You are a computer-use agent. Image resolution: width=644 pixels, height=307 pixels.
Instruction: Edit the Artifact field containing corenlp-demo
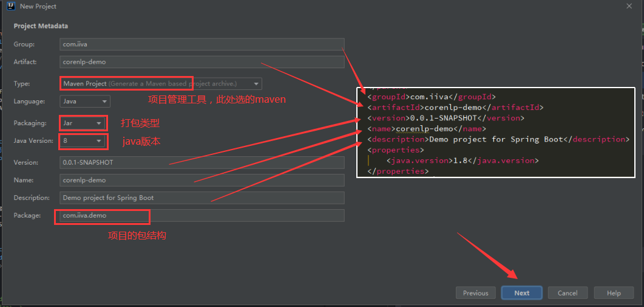[202, 62]
